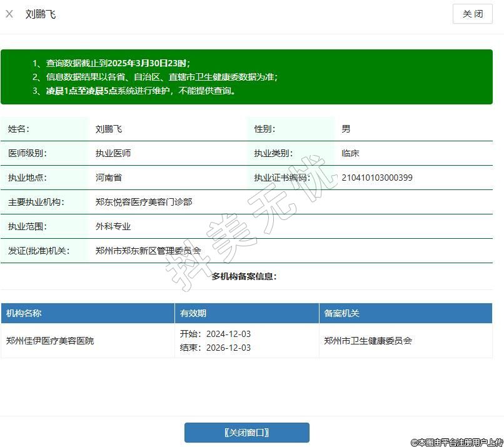Select the 外科专业 practice scope value
504x447 pixels.
(x=113, y=226)
